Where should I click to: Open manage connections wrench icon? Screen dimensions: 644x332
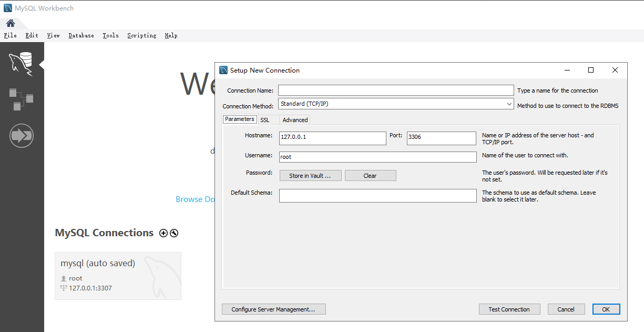pos(174,233)
